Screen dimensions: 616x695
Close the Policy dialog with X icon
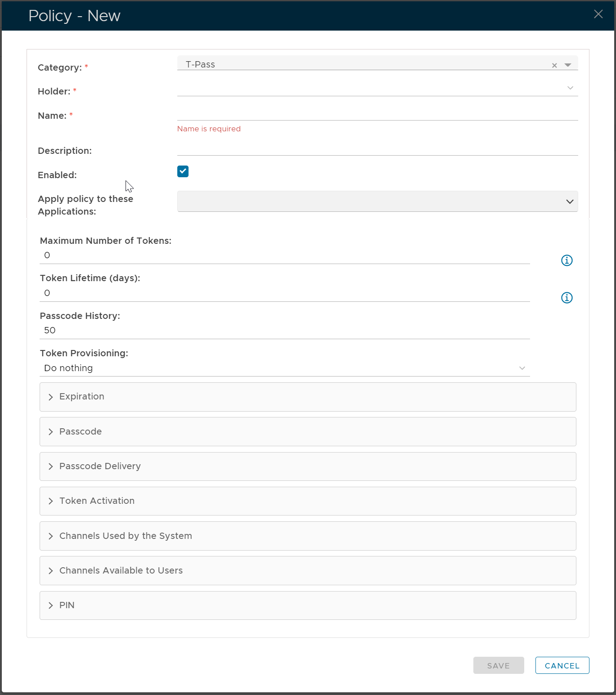[598, 14]
